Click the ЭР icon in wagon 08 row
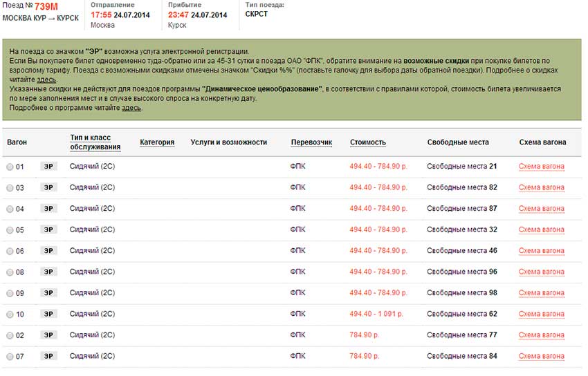Viewport: 588px width, 376px height. click(48, 272)
